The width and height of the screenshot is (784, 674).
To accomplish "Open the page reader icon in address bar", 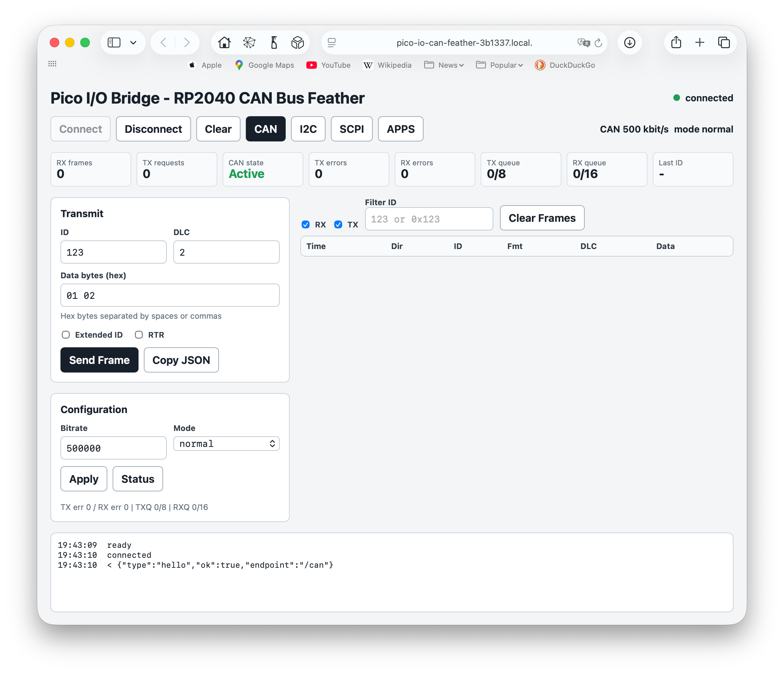I will [x=332, y=43].
